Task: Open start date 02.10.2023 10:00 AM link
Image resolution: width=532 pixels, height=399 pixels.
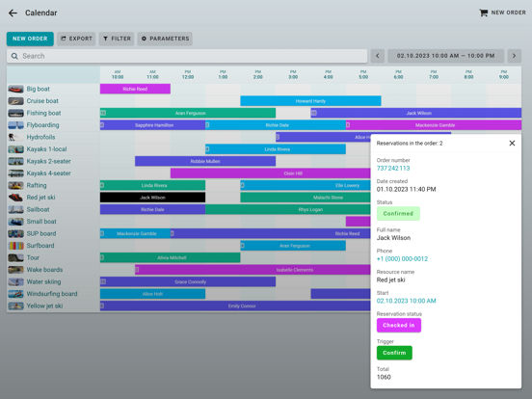Action: (x=406, y=301)
